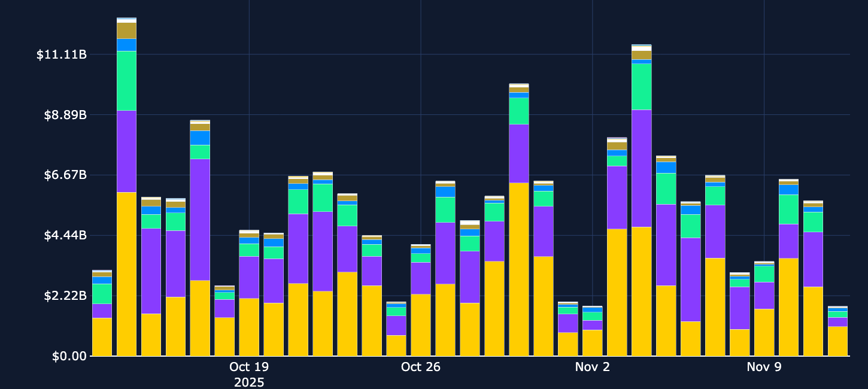Pick the blue segment of the tallest bar
This screenshot has height=389, width=868.
126,45
